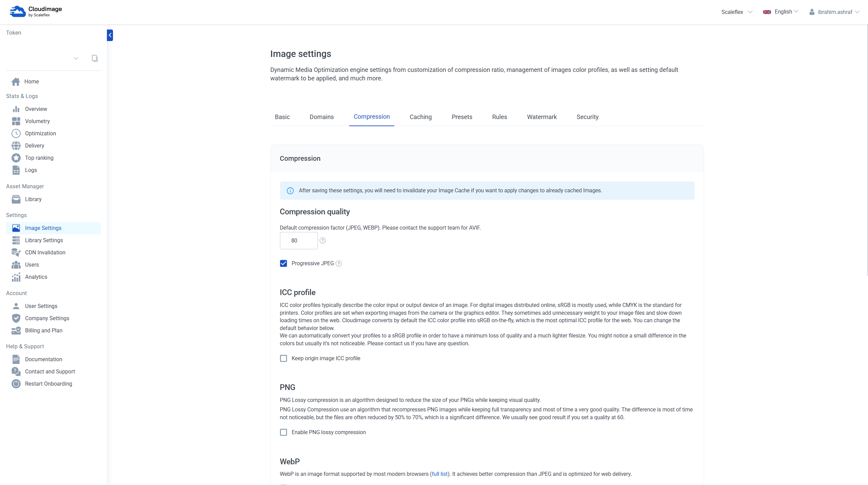Switch to the Watermark tab

click(542, 117)
